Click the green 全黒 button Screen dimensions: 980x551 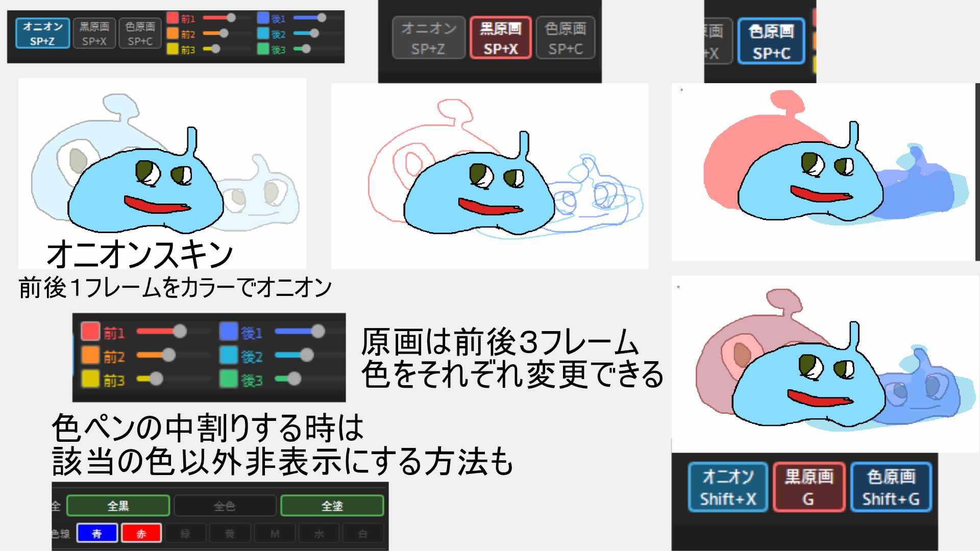[x=118, y=506]
